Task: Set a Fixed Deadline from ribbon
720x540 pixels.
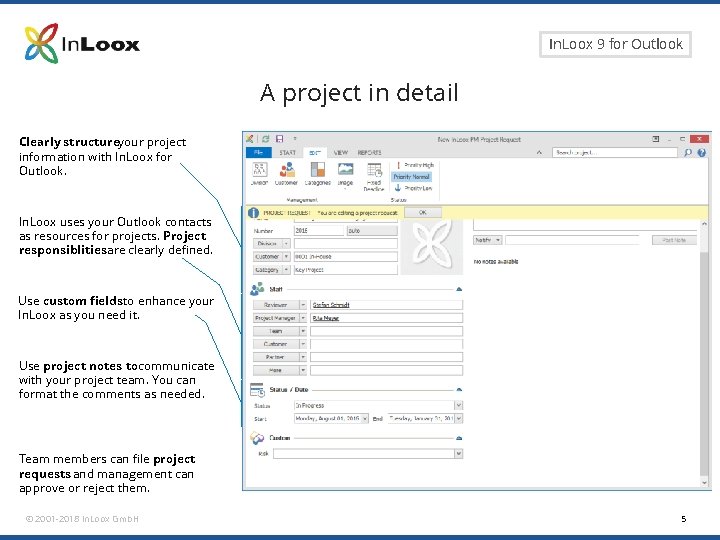Action: [x=374, y=176]
